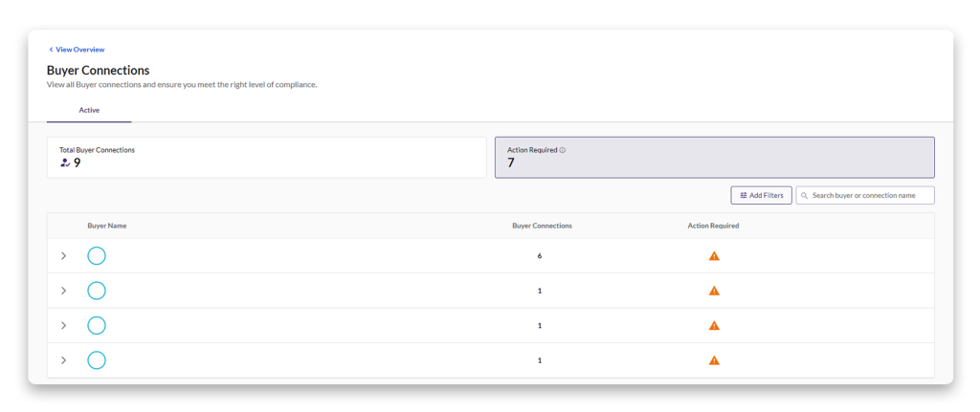The width and height of the screenshot is (980, 412).
Task: Click the buyer icon beside the count 9
Action: [65, 163]
